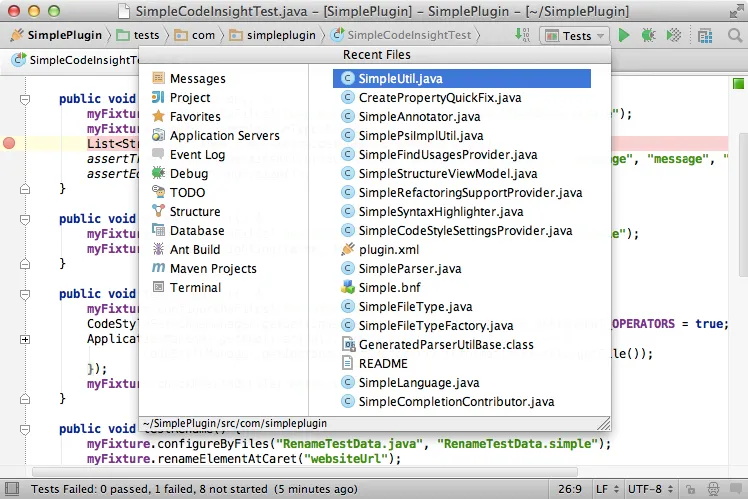Click the Database icon in list
Viewport: 748px width, 499px height.
[x=158, y=230]
